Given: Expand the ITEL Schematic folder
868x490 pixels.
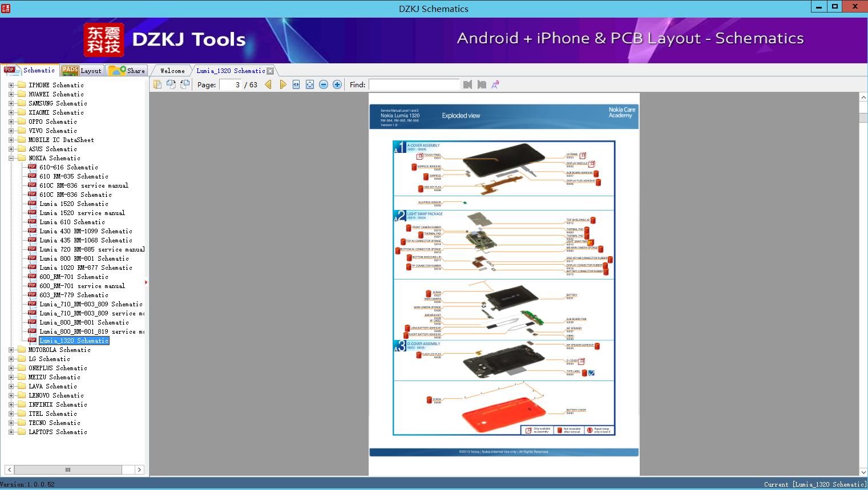Looking at the screenshot, I should (x=11, y=414).
